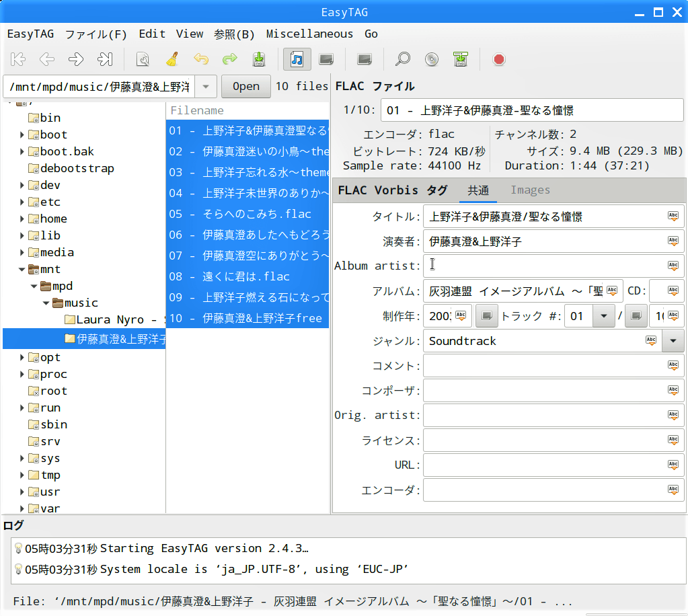The image size is (688, 616).
Task: Click the invert selection toolbar icon
Action: point(365,59)
